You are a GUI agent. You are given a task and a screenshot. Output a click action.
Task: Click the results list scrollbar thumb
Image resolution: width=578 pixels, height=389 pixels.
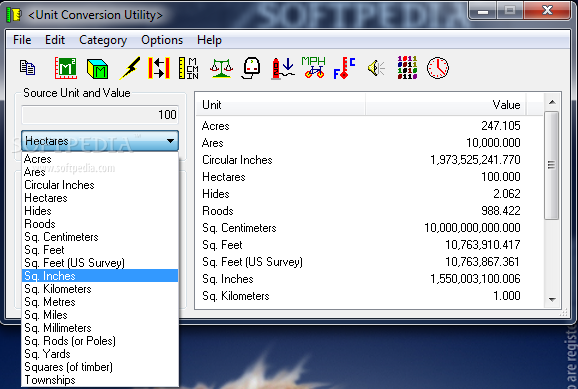pos(551,165)
